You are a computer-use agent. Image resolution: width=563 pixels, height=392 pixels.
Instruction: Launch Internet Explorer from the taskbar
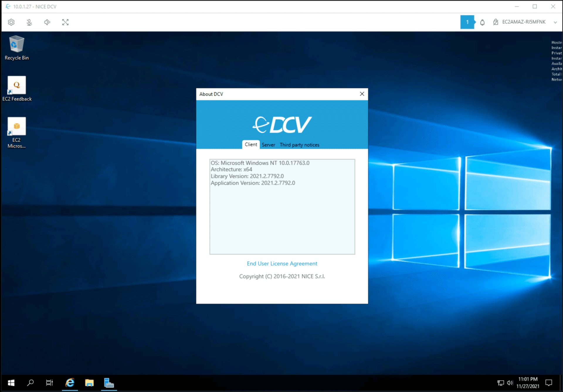point(70,383)
